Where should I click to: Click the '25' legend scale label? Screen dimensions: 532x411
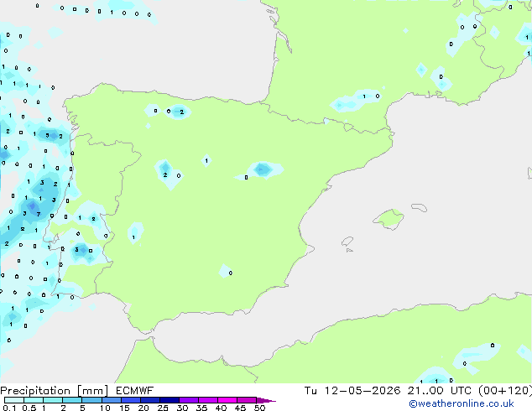click(163, 408)
